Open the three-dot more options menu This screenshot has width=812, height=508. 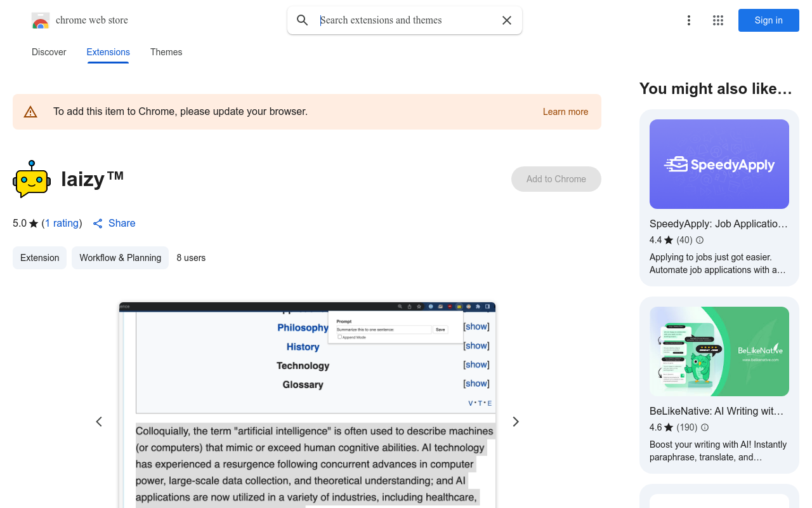(689, 20)
